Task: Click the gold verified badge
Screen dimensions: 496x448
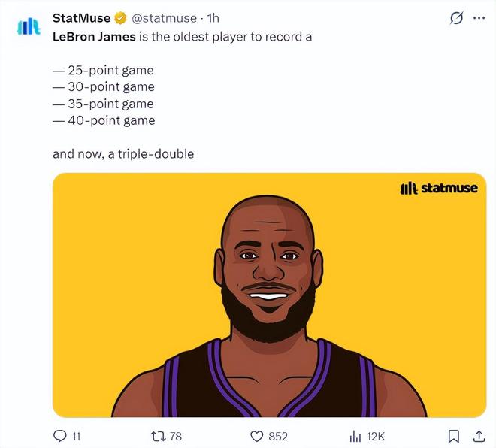Action: click(119, 18)
